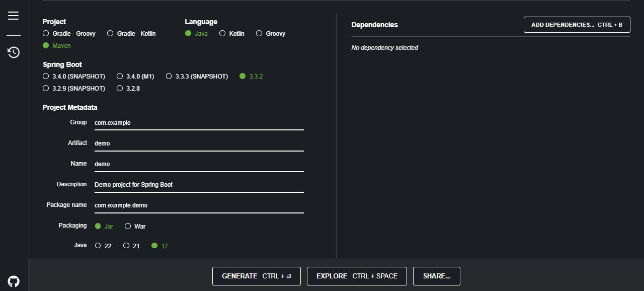
Task: Select Java version 22
Action: (98, 246)
